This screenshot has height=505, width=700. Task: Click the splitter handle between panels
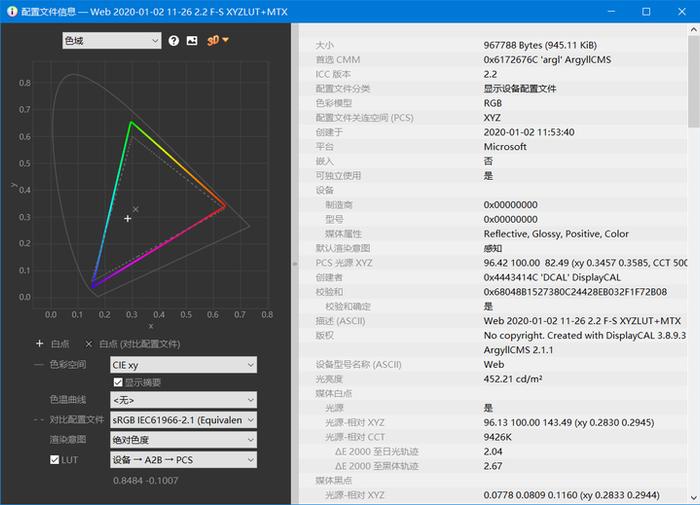295,264
